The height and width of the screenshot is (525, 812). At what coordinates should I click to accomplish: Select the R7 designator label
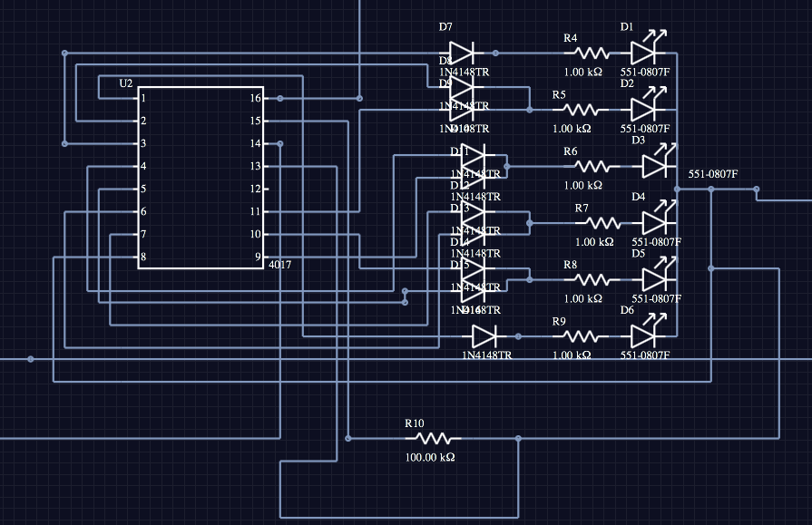(582, 209)
